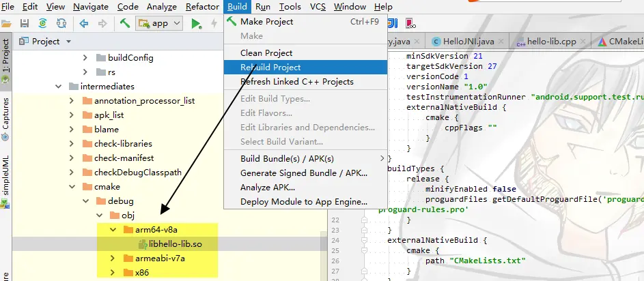Expand the annotation_processor_list folder
The image size is (644, 281).
click(x=72, y=101)
